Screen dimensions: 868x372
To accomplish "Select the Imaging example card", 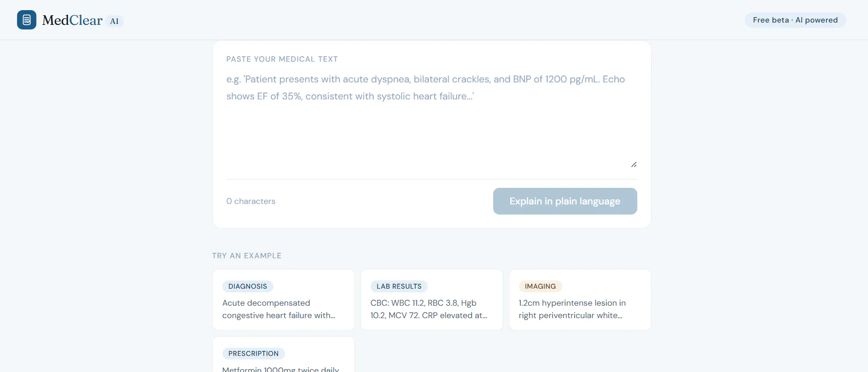I will pos(580,300).
